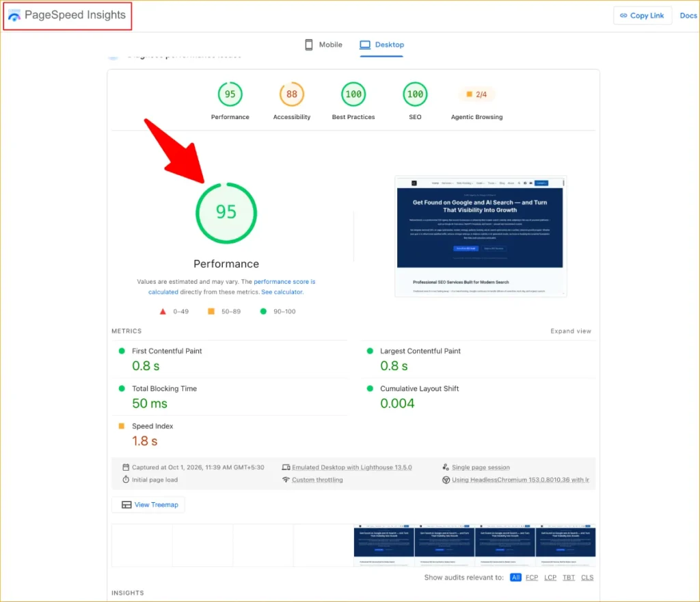Jump to Best Practices score gauge 100

353,94
